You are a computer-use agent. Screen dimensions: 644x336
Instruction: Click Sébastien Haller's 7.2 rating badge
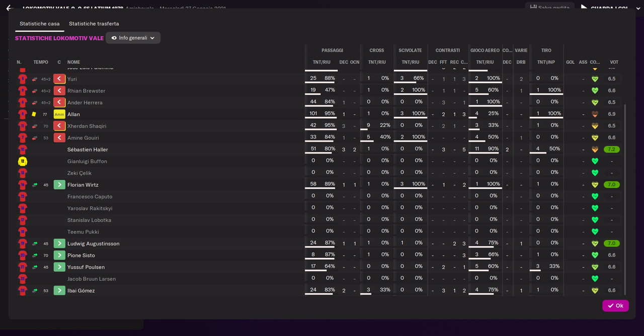(612, 150)
